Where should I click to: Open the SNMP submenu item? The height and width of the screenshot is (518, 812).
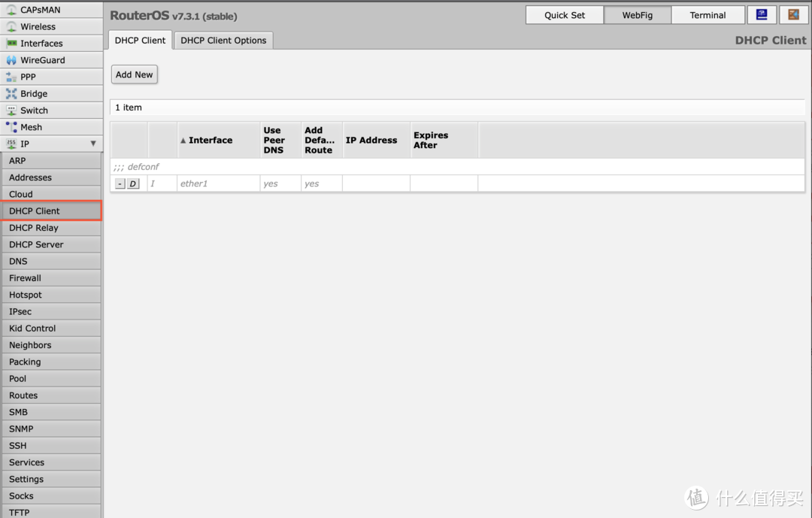point(51,429)
